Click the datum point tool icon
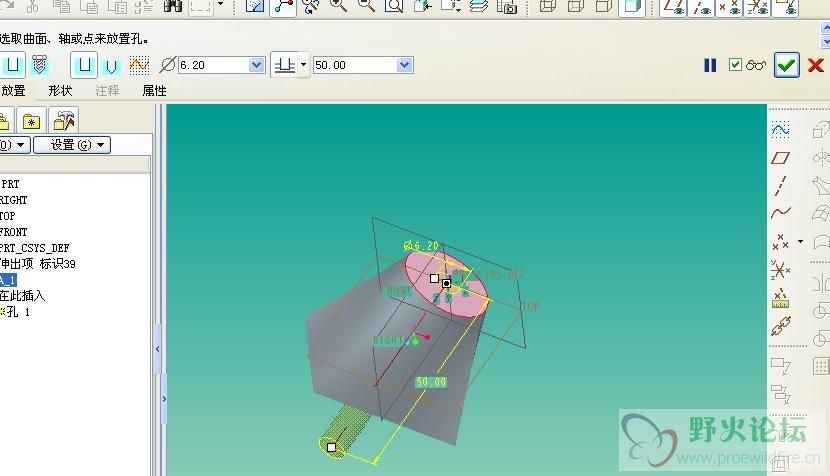The image size is (830, 476). point(780,242)
